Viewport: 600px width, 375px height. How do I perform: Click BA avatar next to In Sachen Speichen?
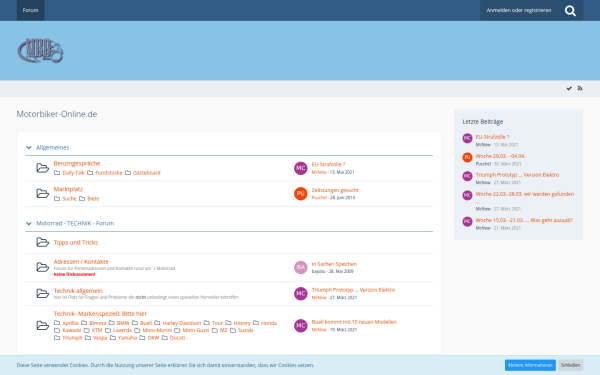pos(301,267)
